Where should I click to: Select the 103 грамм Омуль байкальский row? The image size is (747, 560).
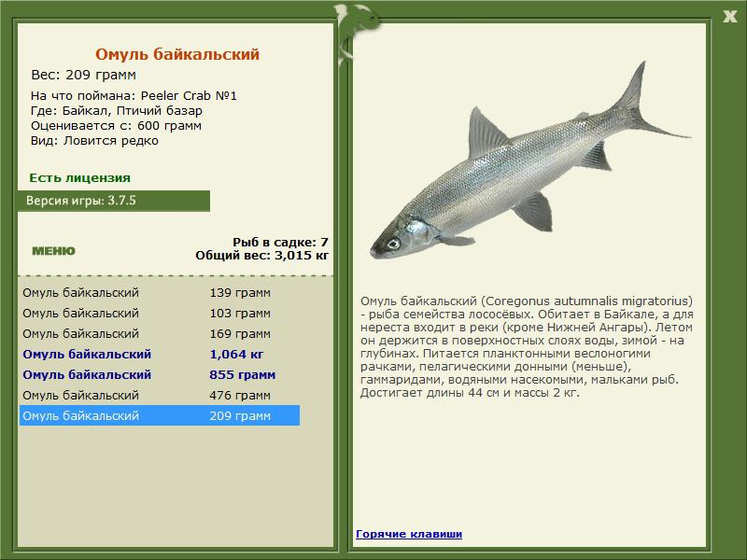(159, 313)
